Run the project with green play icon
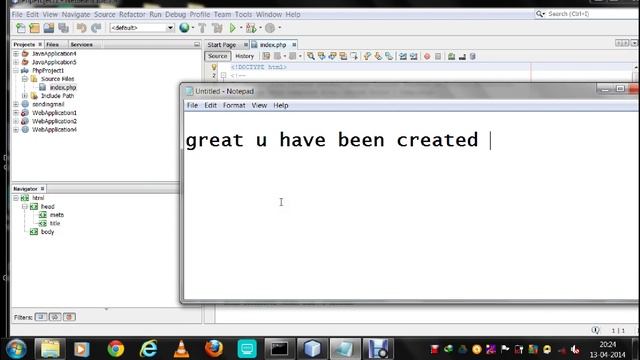This screenshot has width=640, height=360. tap(233, 28)
